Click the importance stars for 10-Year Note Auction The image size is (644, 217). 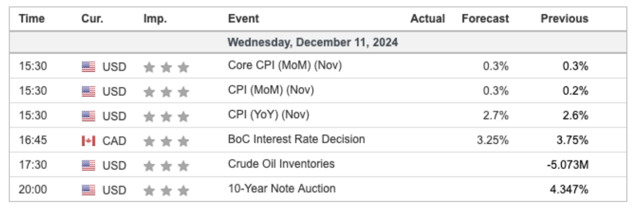point(166,189)
